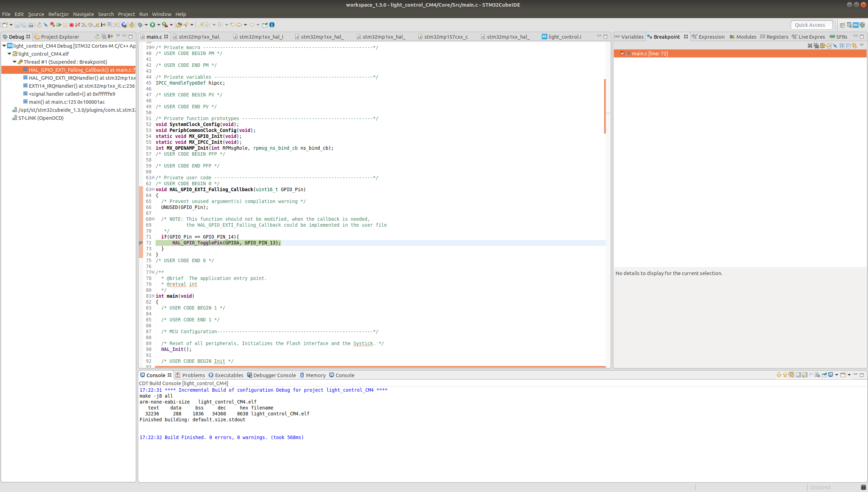Remove selected breakpoint with X icon
The height and width of the screenshot is (492, 868).
click(810, 46)
